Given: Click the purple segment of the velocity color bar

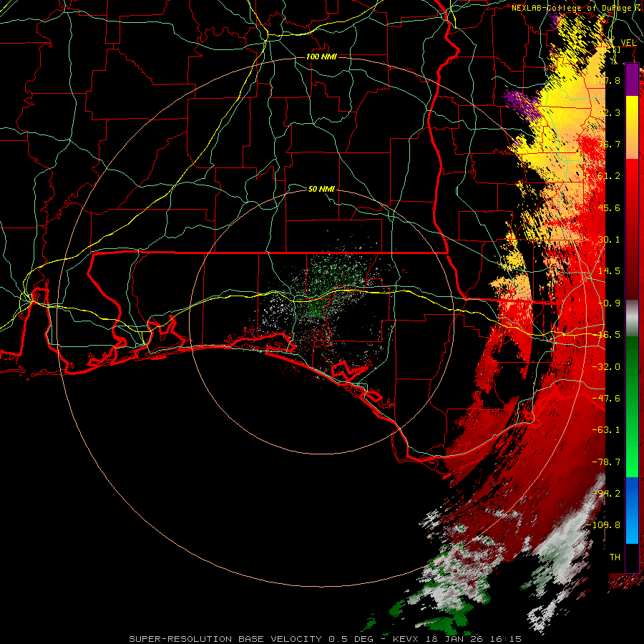Looking at the screenshot, I should pyautogui.click(x=632, y=79).
